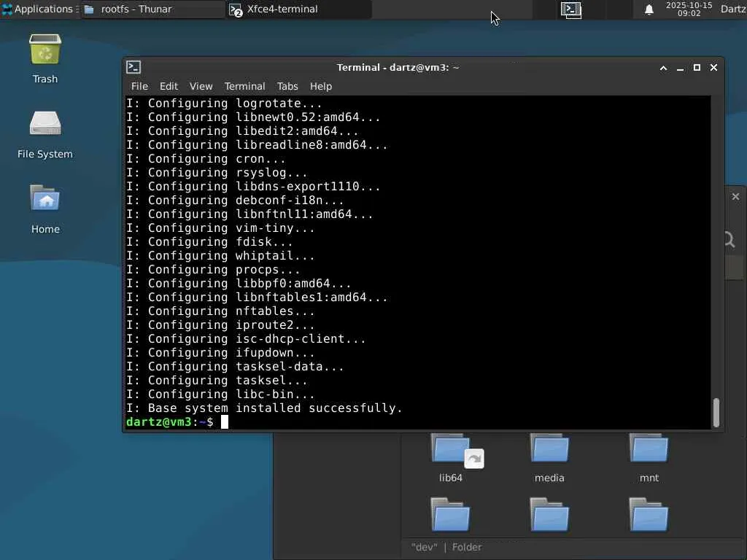Open the File menu in Terminal
Image resolution: width=747 pixels, height=560 pixels.
[x=139, y=86]
